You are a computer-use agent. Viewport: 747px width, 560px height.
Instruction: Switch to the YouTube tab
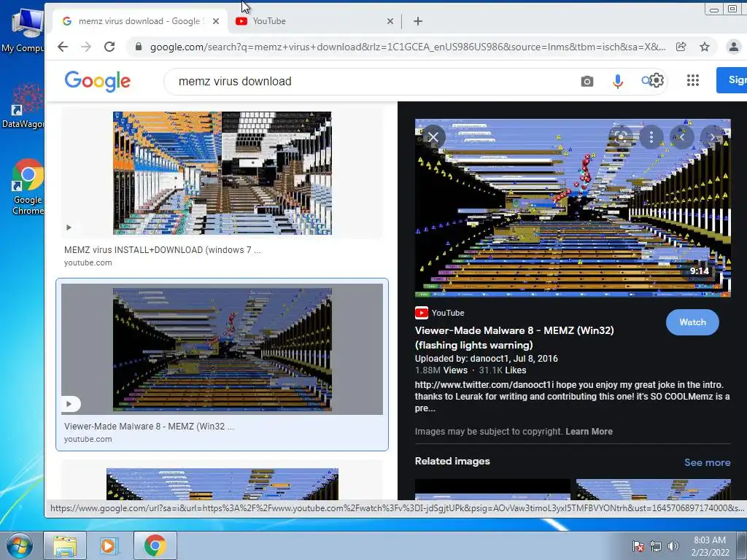[314, 21]
